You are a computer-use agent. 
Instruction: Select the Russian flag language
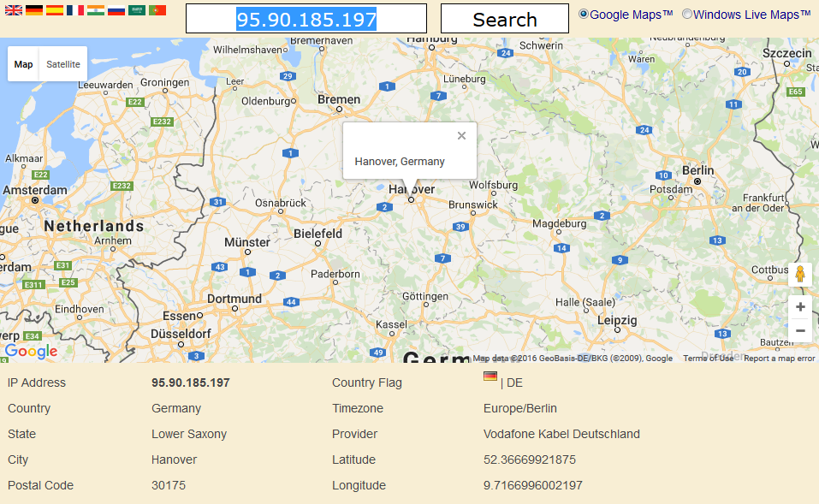(116, 10)
